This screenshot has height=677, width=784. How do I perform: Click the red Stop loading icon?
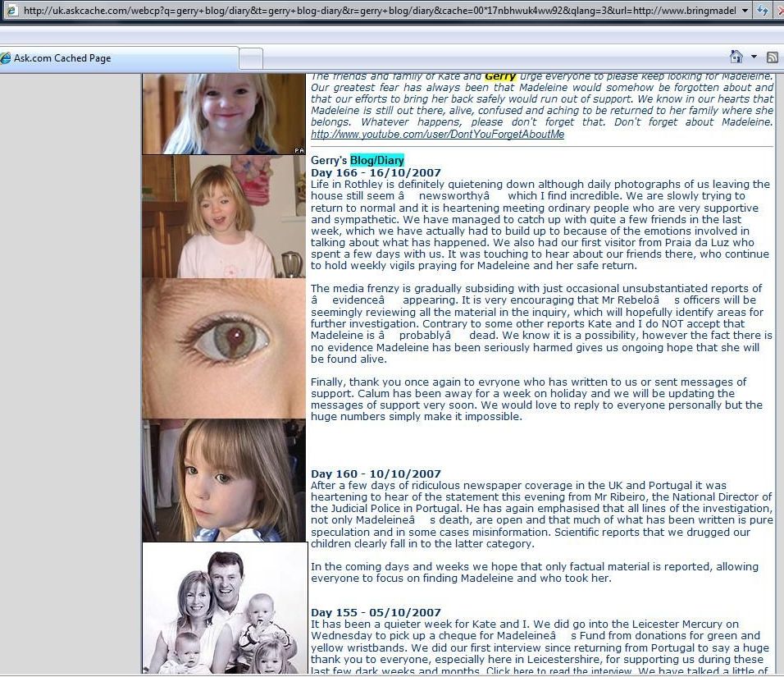780,11
